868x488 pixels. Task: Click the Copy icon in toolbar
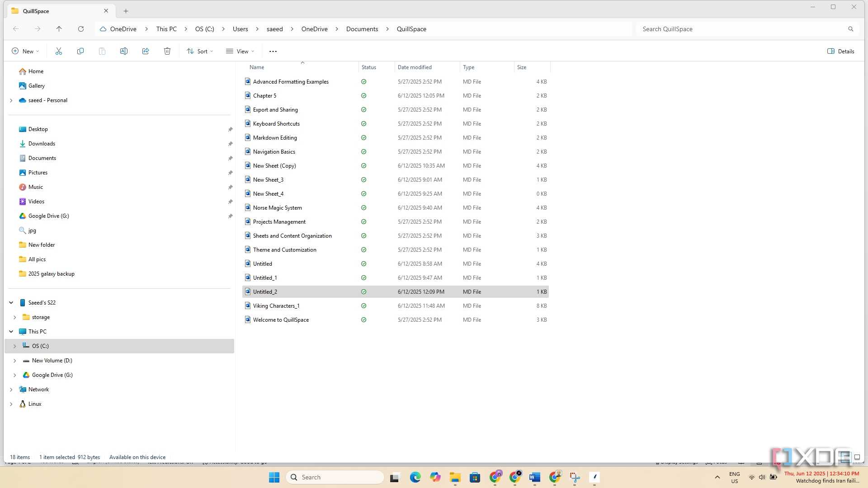pos(80,51)
